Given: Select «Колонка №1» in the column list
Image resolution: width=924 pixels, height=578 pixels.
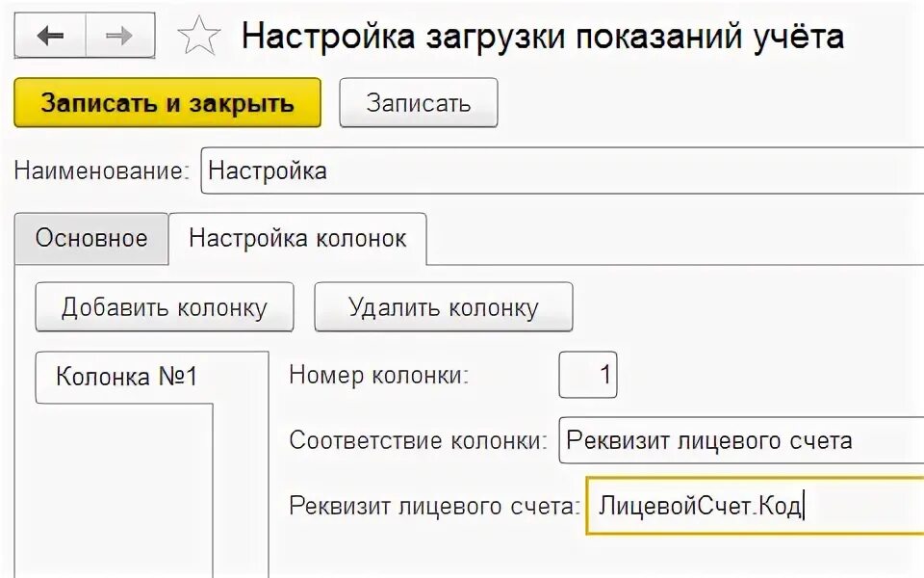Looking at the screenshot, I should coord(126,377).
